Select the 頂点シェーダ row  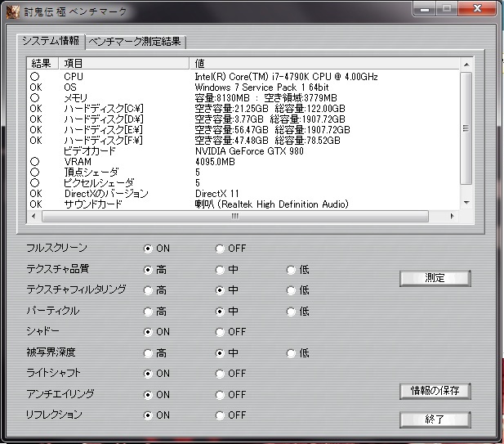tap(243, 173)
